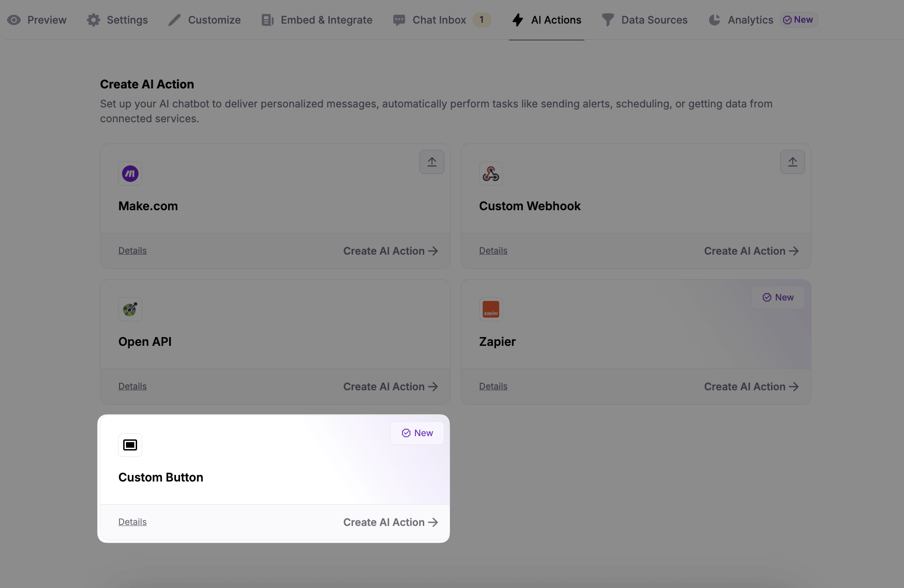Open Details for the Custom Button action
Viewport: 904px width, 588px height.
pyautogui.click(x=132, y=522)
